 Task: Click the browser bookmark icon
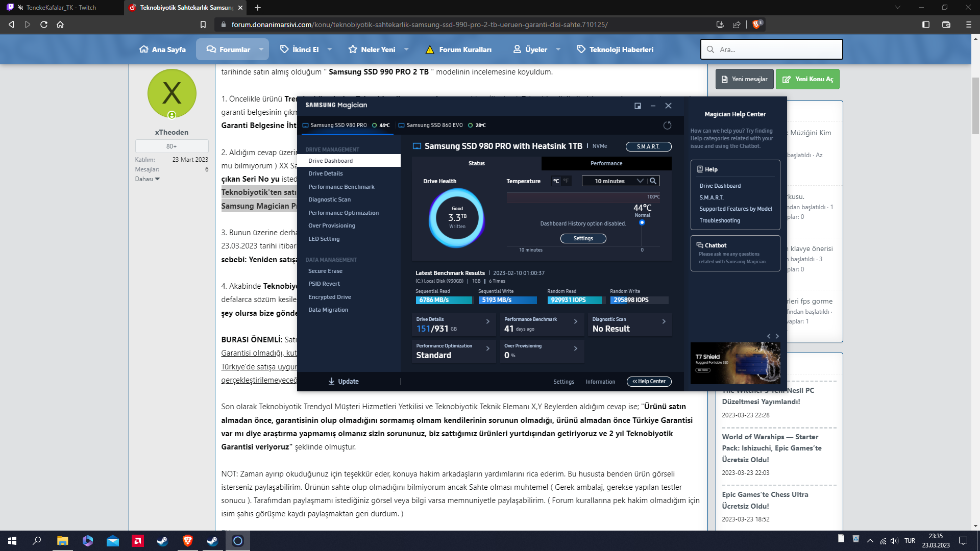point(203,24)
